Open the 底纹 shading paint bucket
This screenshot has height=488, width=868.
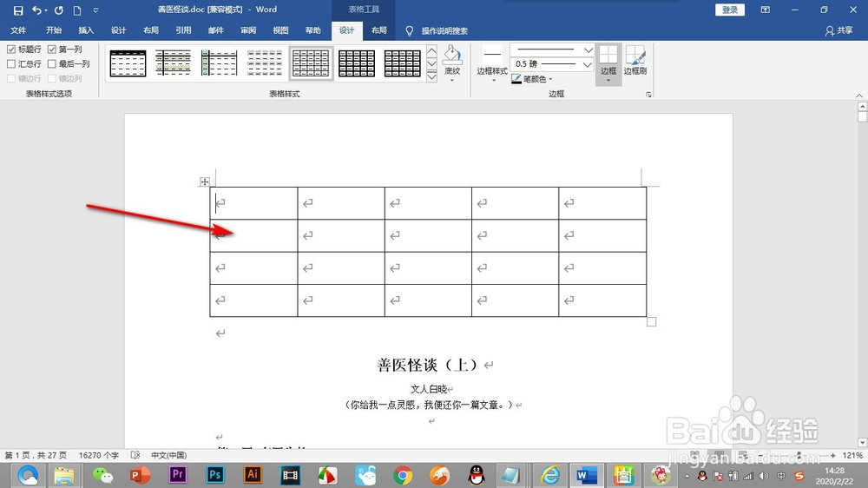click(x=452, y=63)
